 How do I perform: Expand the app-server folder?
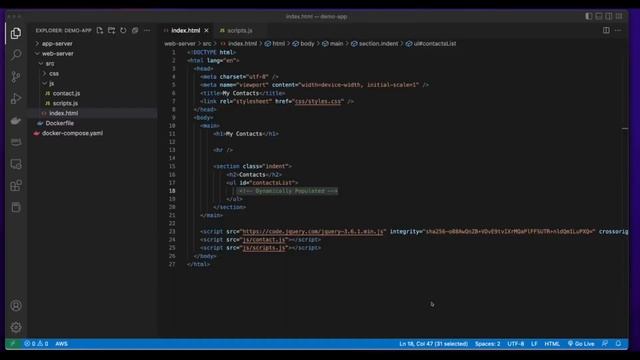57,44
